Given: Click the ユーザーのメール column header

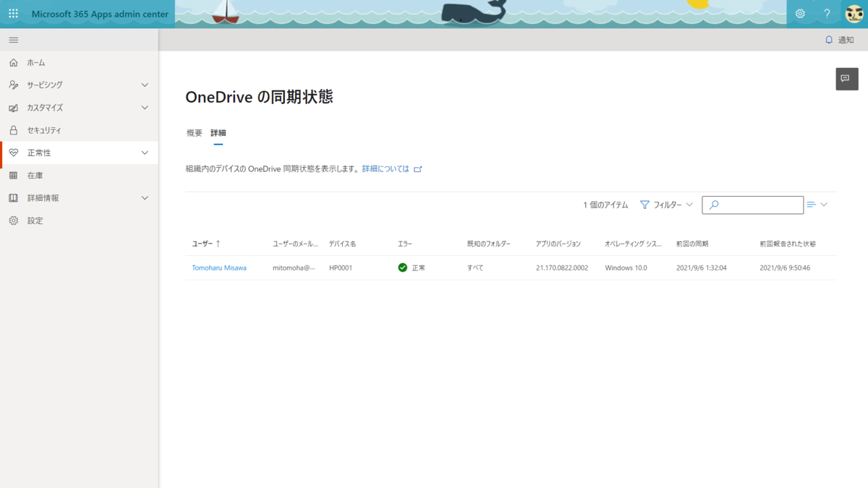Looking at the screenshot, I should click(x=295, y=244).
